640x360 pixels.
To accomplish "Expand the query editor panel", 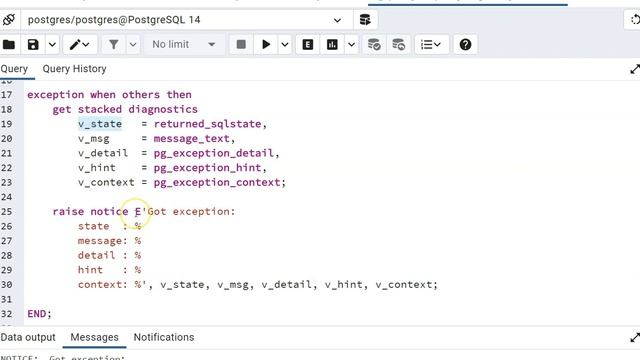I will (x=634, y=69).
